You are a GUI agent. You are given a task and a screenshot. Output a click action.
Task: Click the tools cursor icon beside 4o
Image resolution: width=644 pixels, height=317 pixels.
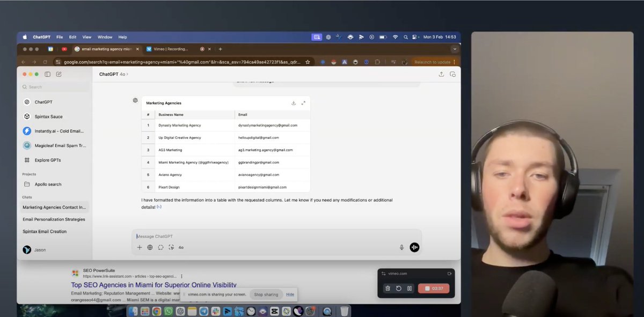pyautogui.click(x=171, y=247)
